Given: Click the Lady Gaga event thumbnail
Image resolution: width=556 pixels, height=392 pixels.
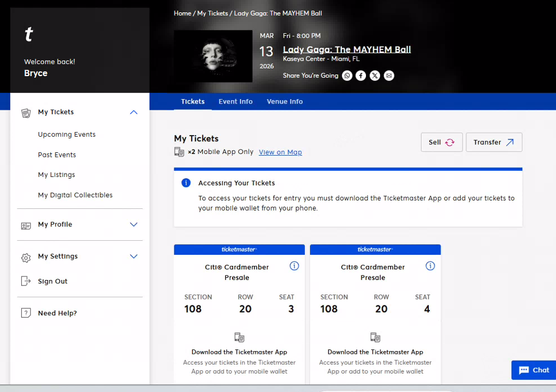Looking at the screenshot, I should (213, 56).
